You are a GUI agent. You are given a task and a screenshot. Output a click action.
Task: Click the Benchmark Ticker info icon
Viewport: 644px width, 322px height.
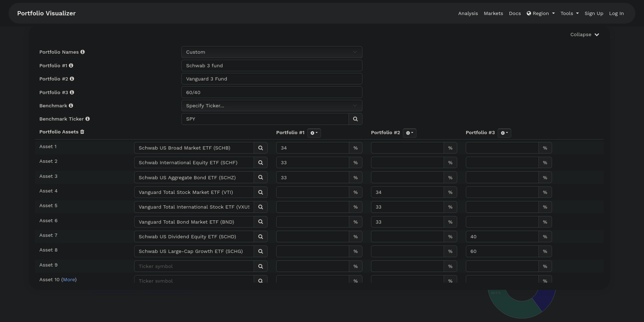88,119
